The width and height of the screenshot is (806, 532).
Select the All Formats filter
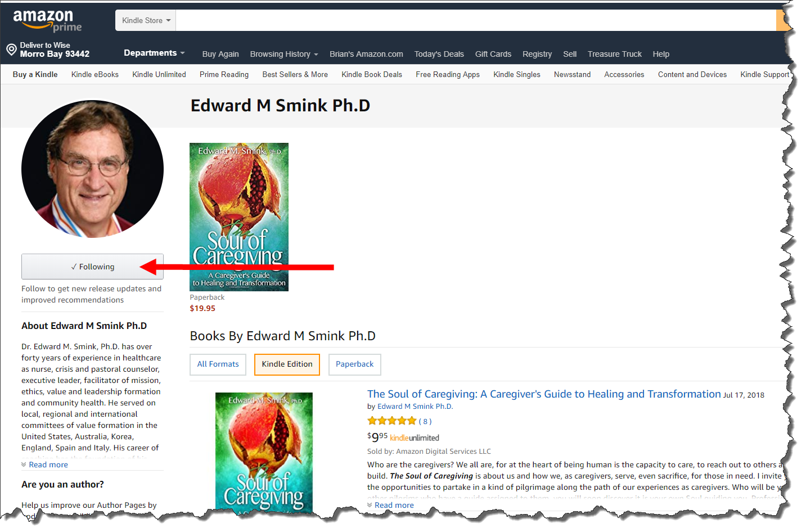(218, 364)
